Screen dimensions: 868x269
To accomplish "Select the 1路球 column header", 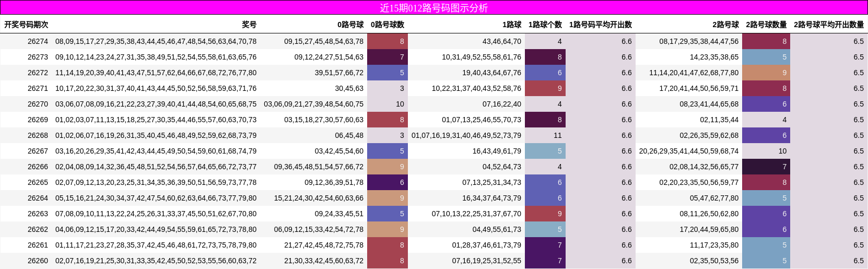I will [x=512, y=25].
